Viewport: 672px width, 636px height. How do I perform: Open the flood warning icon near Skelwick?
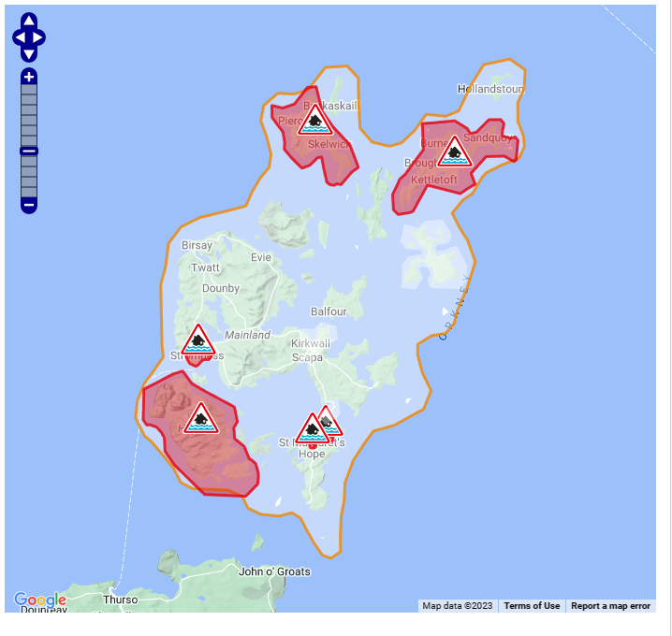tap(316, 121)
